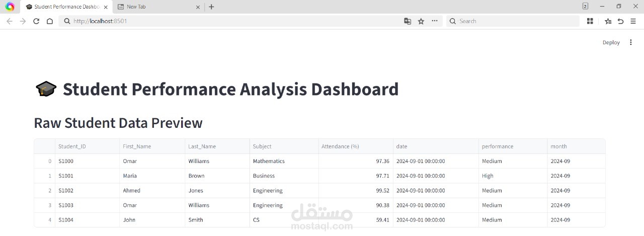Go back with the back arrow

(x=10, y=21)
